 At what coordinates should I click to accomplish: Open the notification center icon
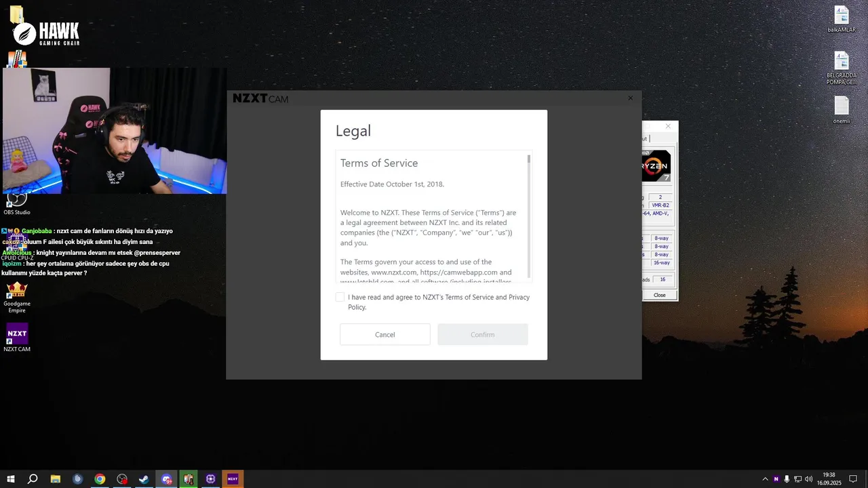853,479
